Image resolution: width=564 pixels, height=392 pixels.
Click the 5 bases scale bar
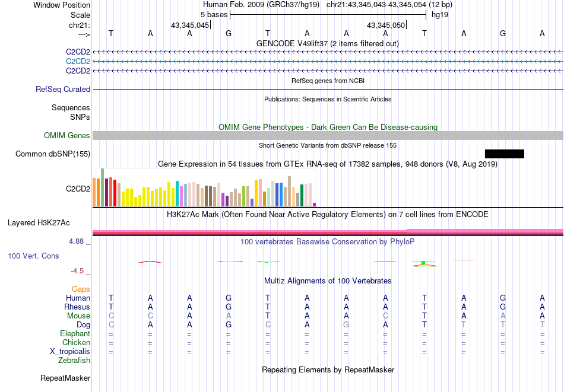click(x=328, y=15)
